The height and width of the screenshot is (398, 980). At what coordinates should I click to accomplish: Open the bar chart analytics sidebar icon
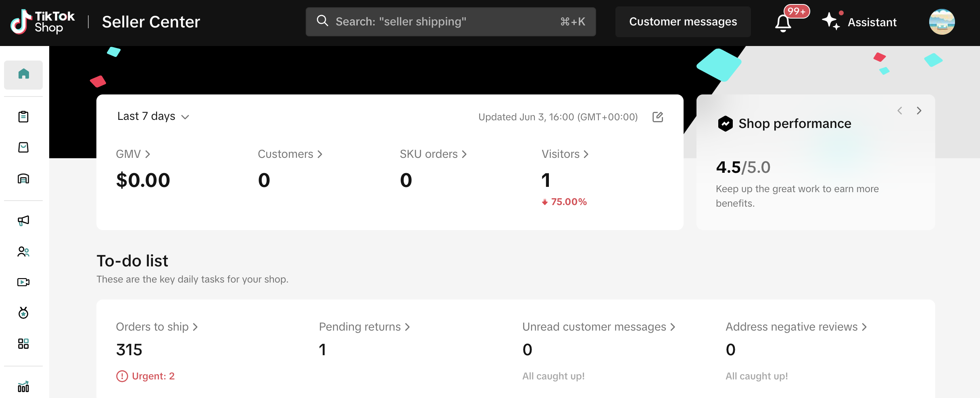23,387
